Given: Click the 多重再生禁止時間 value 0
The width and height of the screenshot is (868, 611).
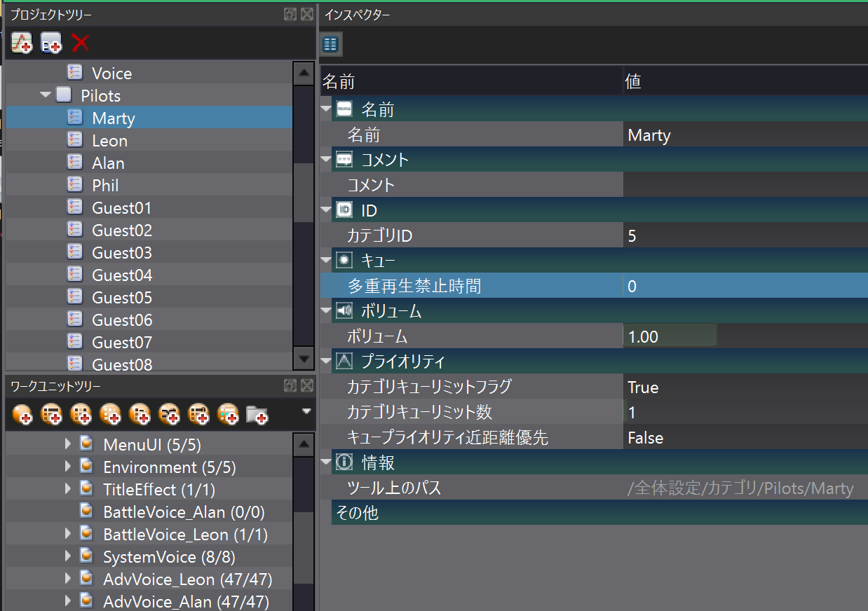Looking at the screenshot, I should (x=745, y=286).
